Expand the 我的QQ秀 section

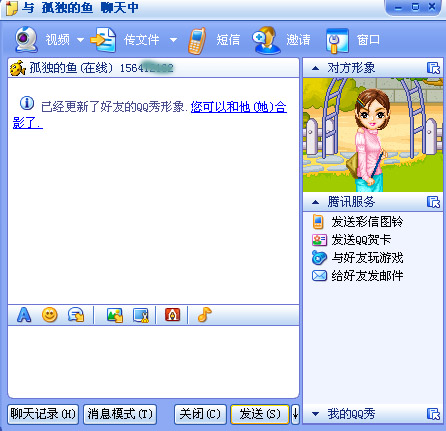pyautogui.click(x=315, y=414)
